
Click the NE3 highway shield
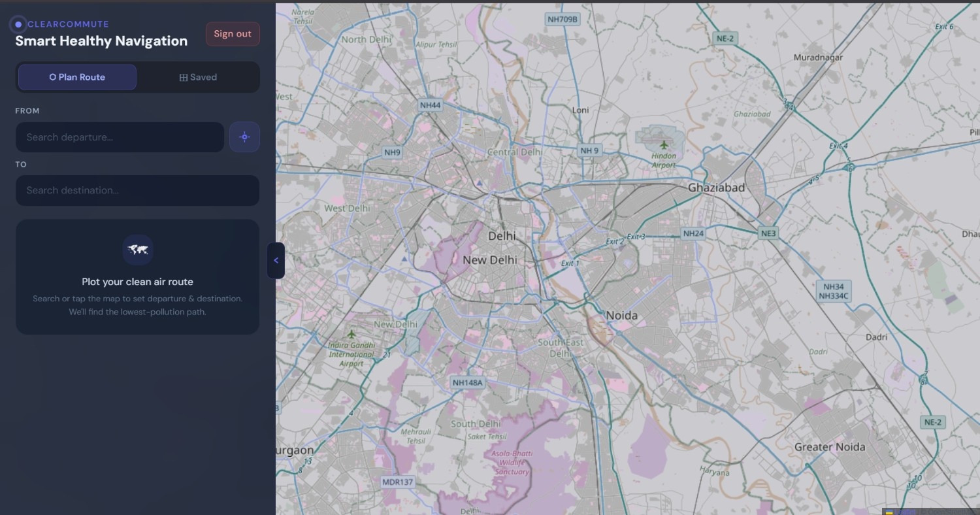pyautogui.click(x=768, y=233)
